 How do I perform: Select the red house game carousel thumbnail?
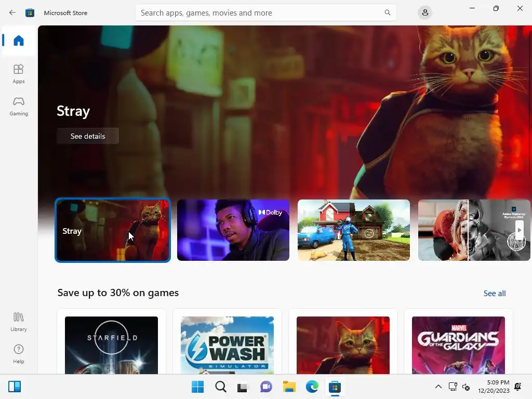point(353,230)
